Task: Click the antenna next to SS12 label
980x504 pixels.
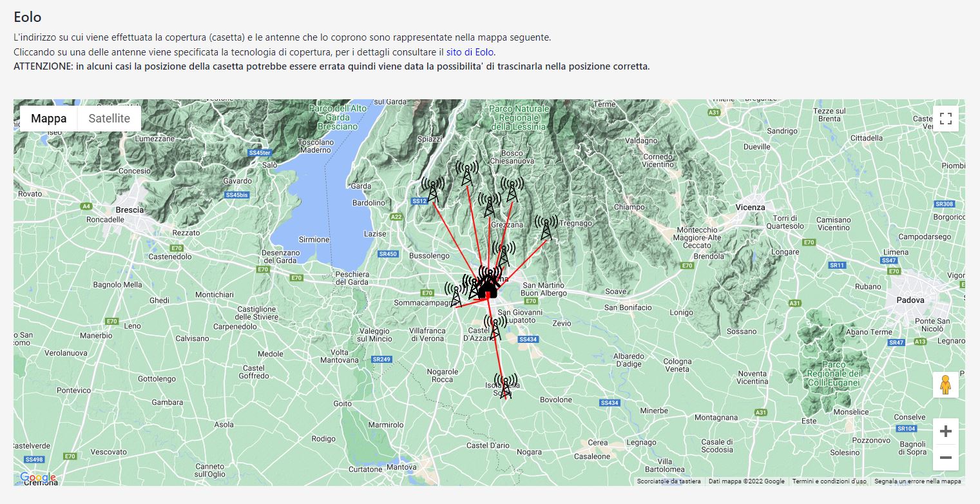Action: click(433, 190)
